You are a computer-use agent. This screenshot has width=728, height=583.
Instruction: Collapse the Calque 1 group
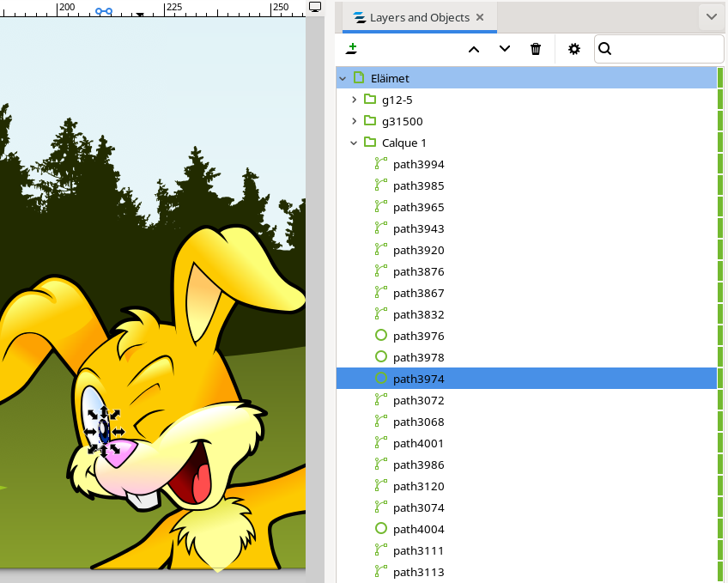tap(354, 143)
